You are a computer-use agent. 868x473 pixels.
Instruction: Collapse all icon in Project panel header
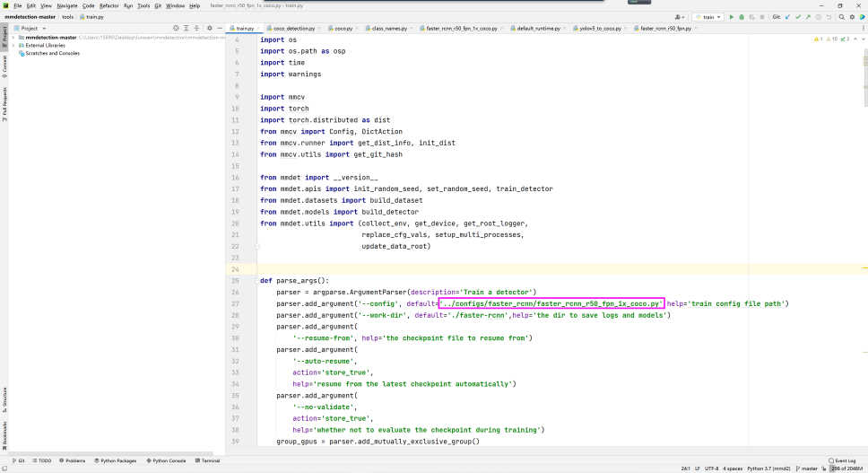coord(196,28)
